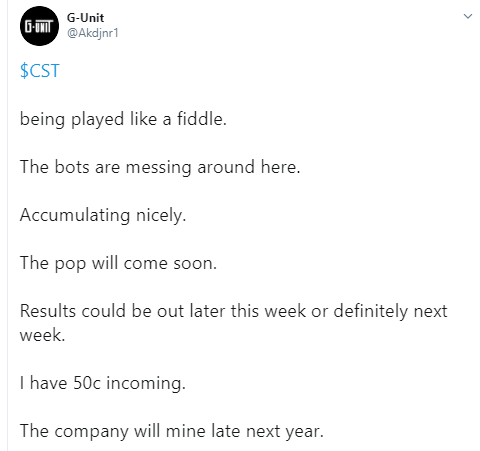This screenshot has height=451, width=480.
Task: Open the @Akdjnr1 handle link
Action: tap(93, 33)
